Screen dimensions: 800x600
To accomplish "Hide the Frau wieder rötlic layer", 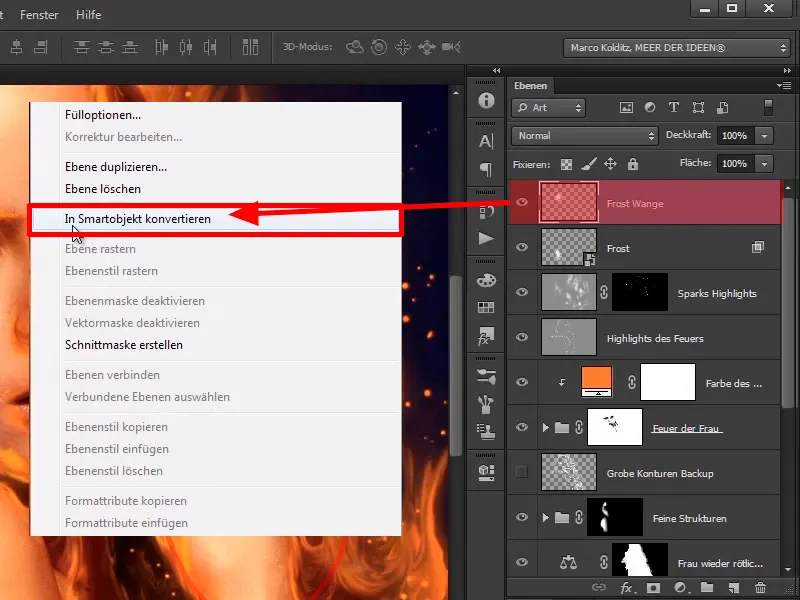I will pos(522,562).
